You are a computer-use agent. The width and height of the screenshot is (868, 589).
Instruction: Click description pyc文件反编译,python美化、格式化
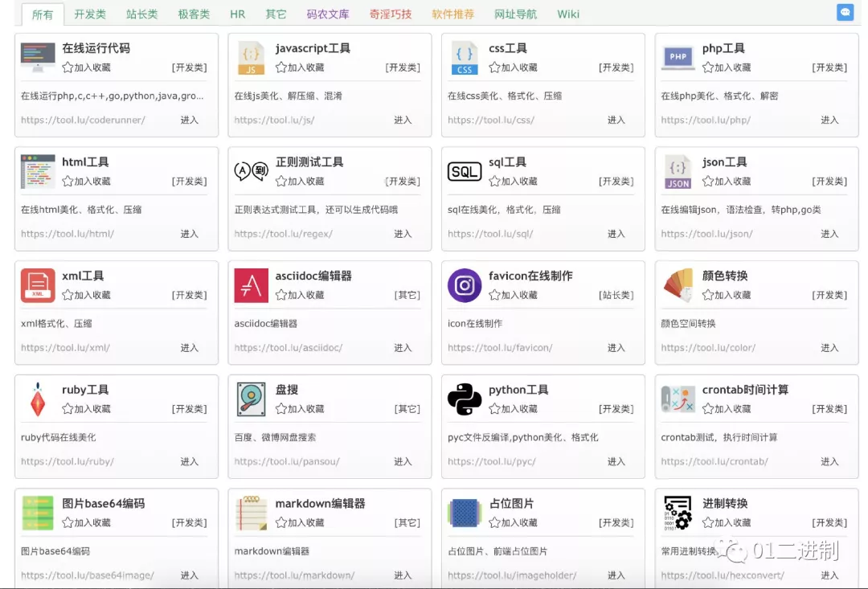pyautogui.click(x=522, y=437)
